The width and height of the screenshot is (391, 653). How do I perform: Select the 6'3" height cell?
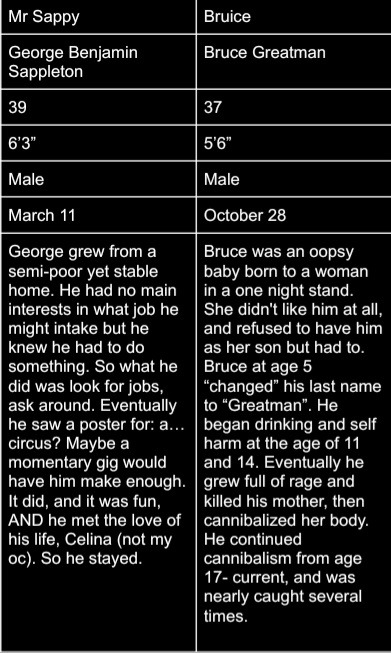(98, 143)
